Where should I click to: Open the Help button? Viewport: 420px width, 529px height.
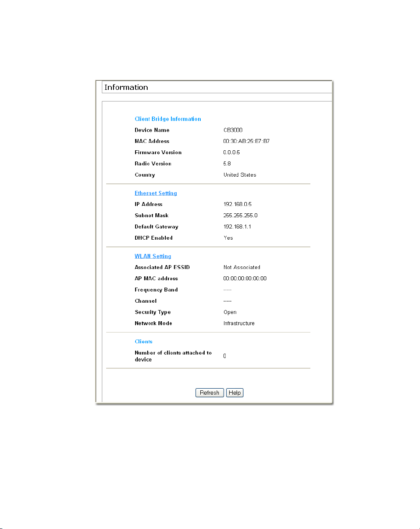tap(235, 393)
